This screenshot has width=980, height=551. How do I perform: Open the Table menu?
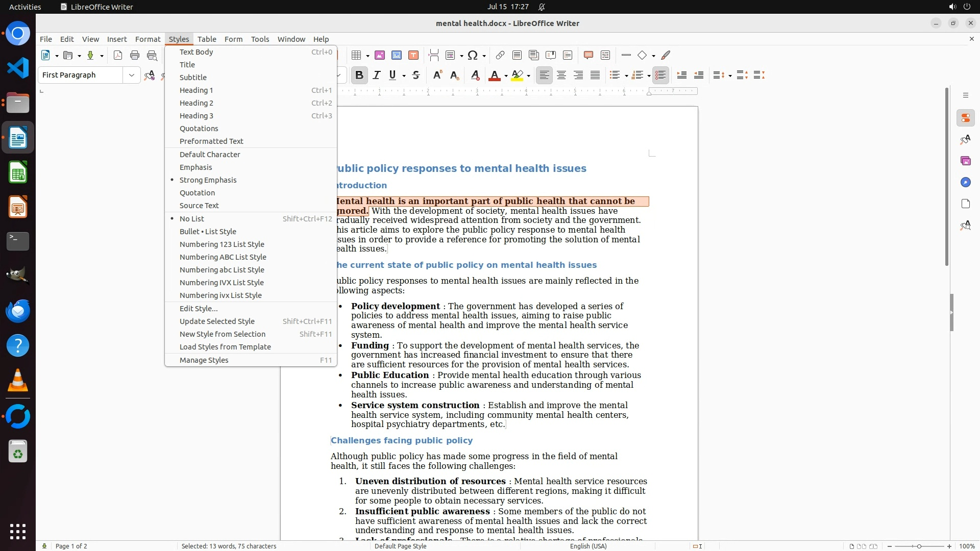point(207,39)
